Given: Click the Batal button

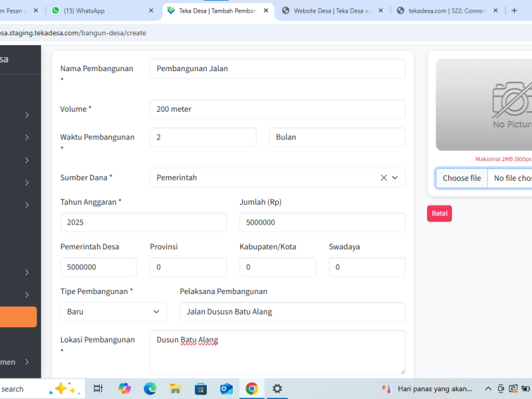Looking at the screenshot, I should 439,213.
